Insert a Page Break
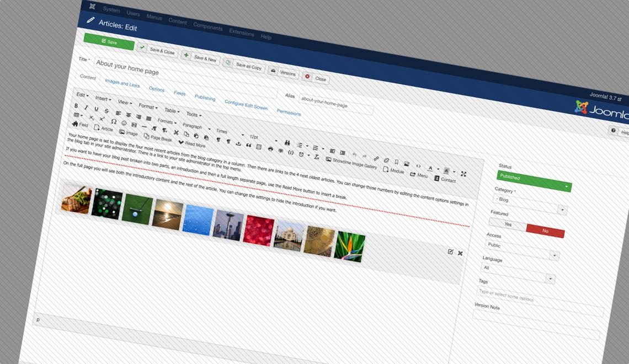629x364 pixels. [158, 137]
